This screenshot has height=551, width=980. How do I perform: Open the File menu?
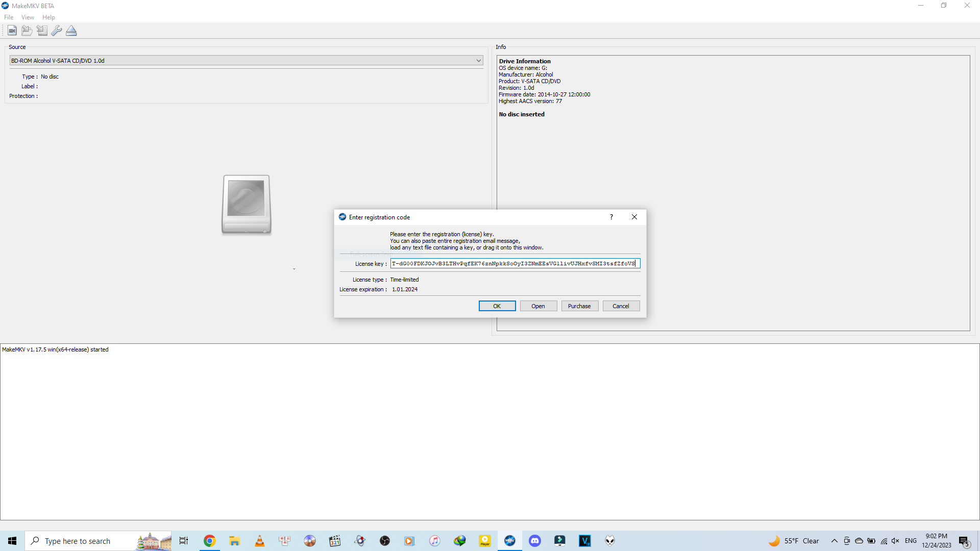(x=9, y=17)
